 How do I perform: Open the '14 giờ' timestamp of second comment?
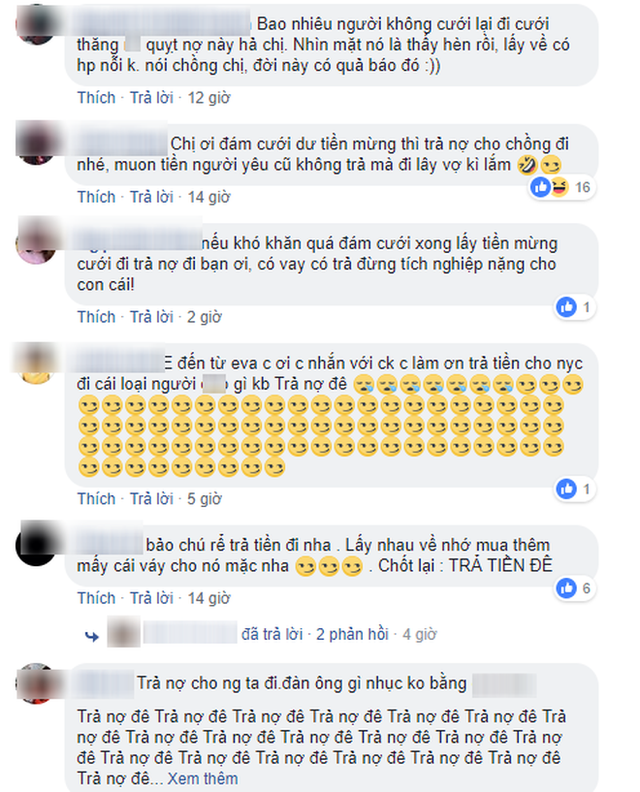tap(209, 197)
